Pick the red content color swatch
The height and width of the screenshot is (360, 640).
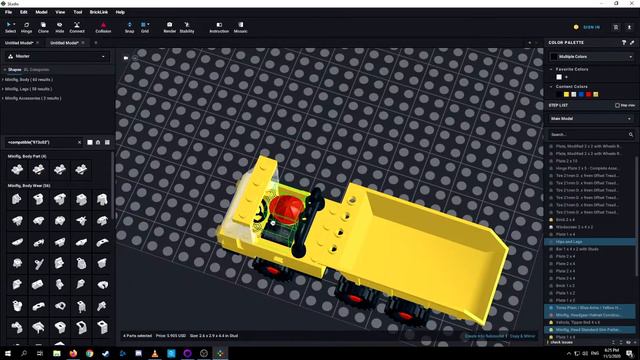588,95
